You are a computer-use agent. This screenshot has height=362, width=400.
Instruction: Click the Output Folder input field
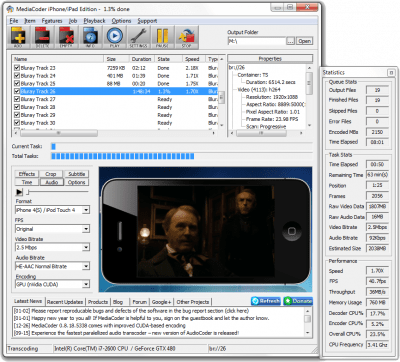click(257, 41)
